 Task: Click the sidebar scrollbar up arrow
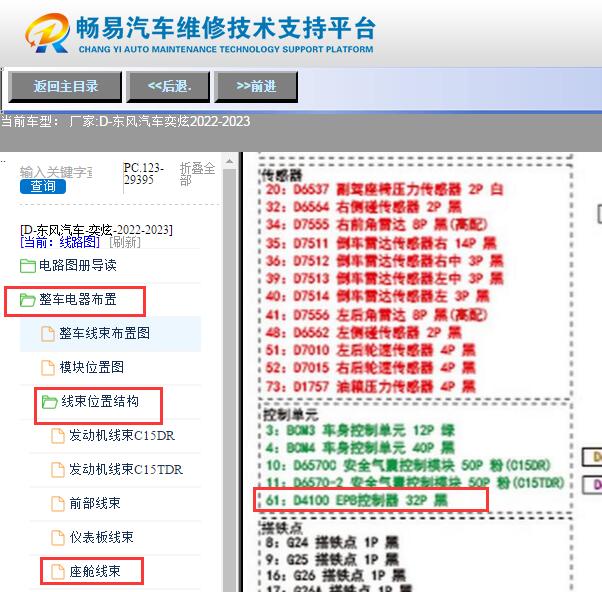click(230, 161)
